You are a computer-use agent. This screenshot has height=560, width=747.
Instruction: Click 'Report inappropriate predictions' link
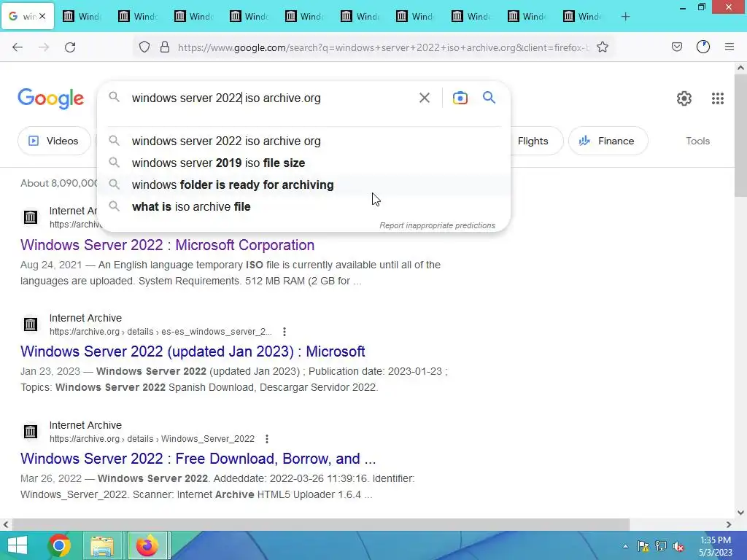point(438,225)
